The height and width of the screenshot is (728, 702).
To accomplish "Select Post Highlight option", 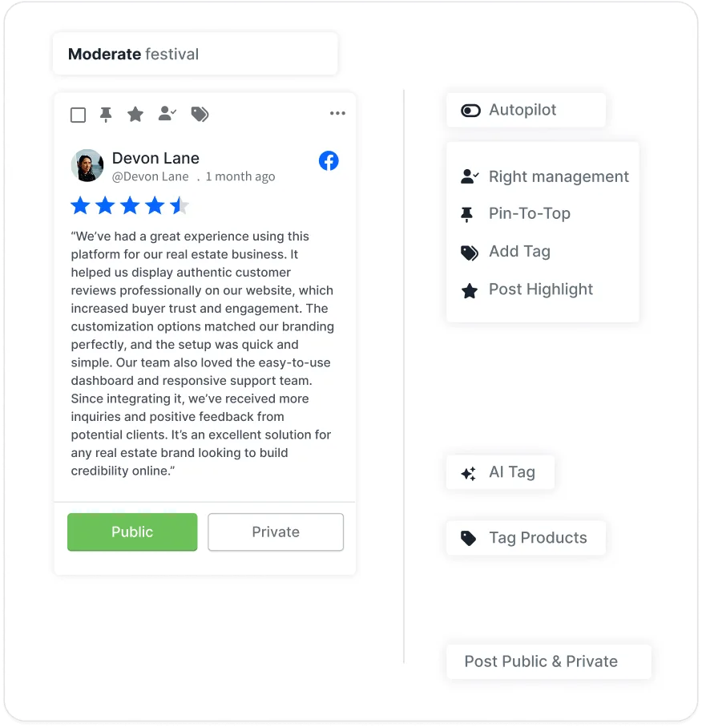I will coord(543,289).
